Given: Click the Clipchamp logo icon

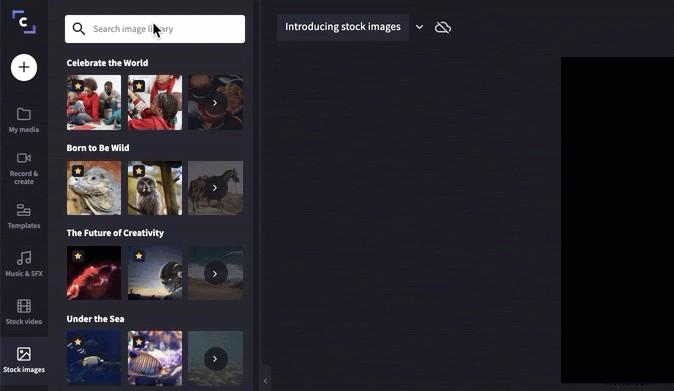Looking at the screenshot, I should (x=24, y=22).
